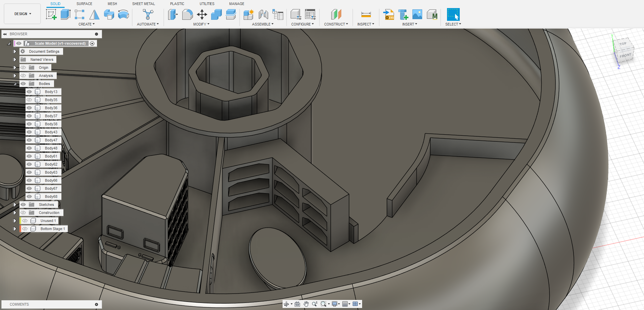
Task: Collapse the Bodies folder
Action: [x=15, y=84]
